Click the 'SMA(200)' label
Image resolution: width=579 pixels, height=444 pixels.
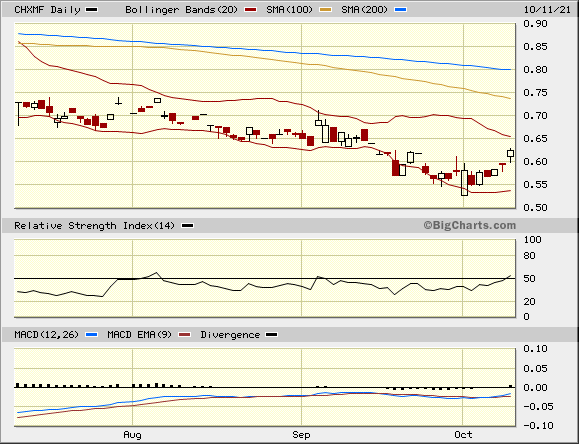(x=364, y=10)
